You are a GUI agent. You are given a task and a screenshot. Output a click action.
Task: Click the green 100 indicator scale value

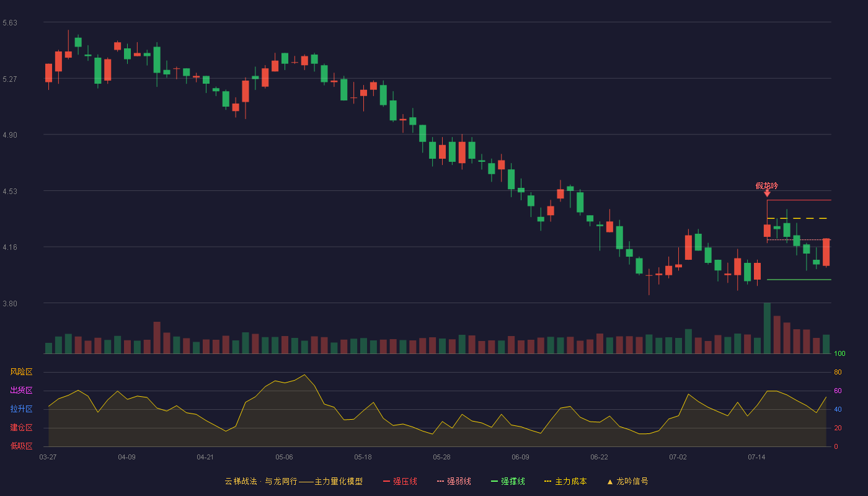point(839,354)
